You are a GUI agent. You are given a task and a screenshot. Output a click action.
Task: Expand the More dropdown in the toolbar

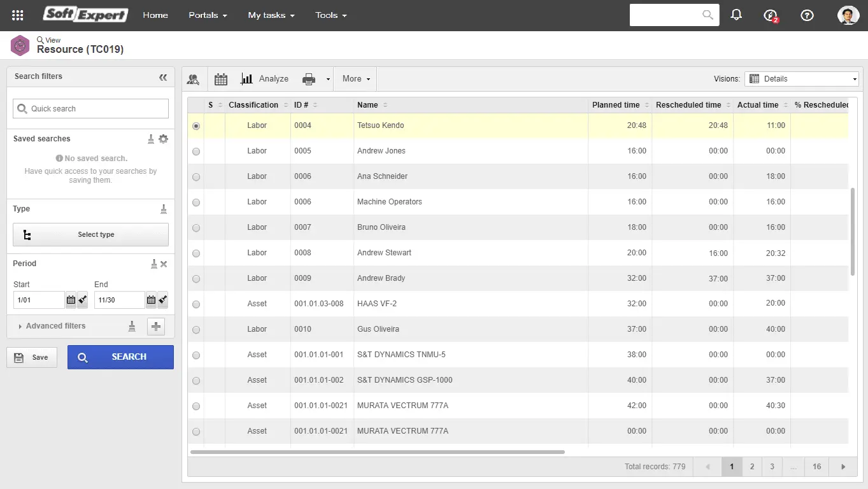355,79
